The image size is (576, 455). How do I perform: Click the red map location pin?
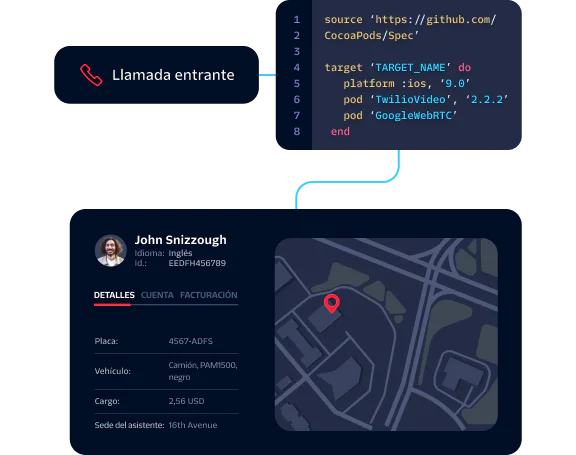click(332, 303)
